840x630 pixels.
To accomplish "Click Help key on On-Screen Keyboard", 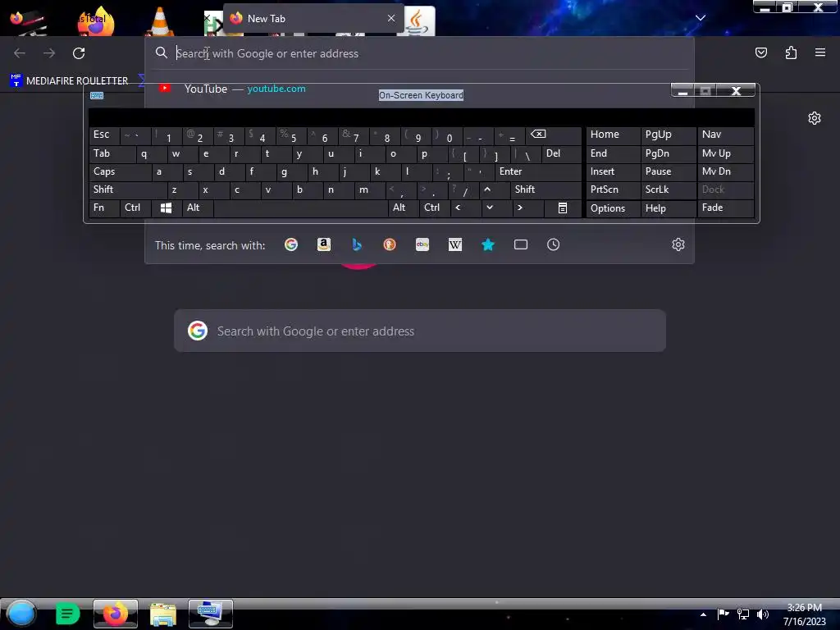I will tap(668, 208).
